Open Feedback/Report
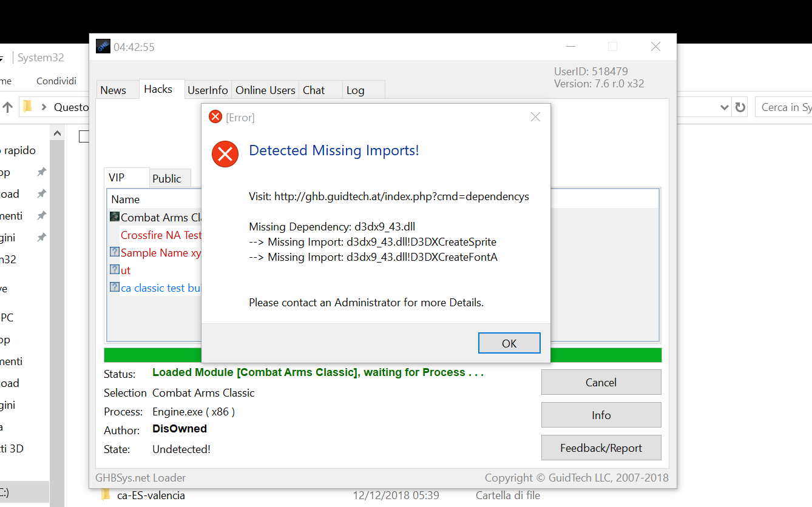Viewport: 812px width, 507px height. click(x=601, y=448)
